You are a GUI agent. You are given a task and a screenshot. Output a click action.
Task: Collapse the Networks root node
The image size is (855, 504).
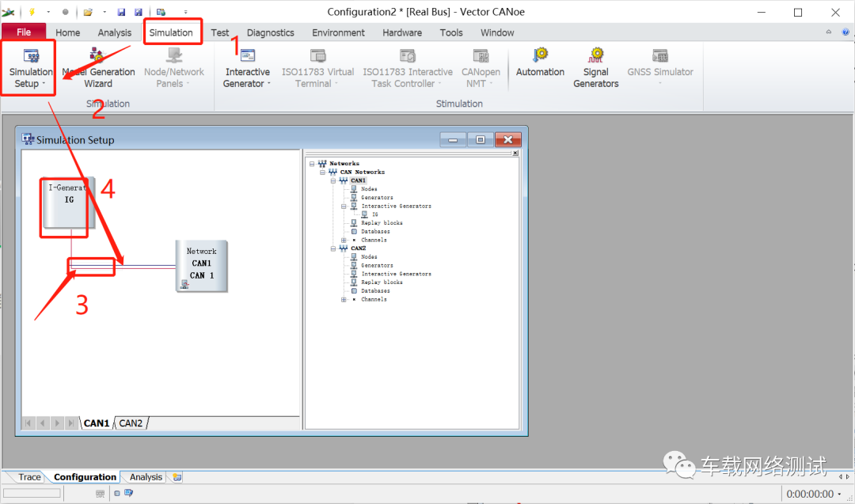(x=312, y=164)
